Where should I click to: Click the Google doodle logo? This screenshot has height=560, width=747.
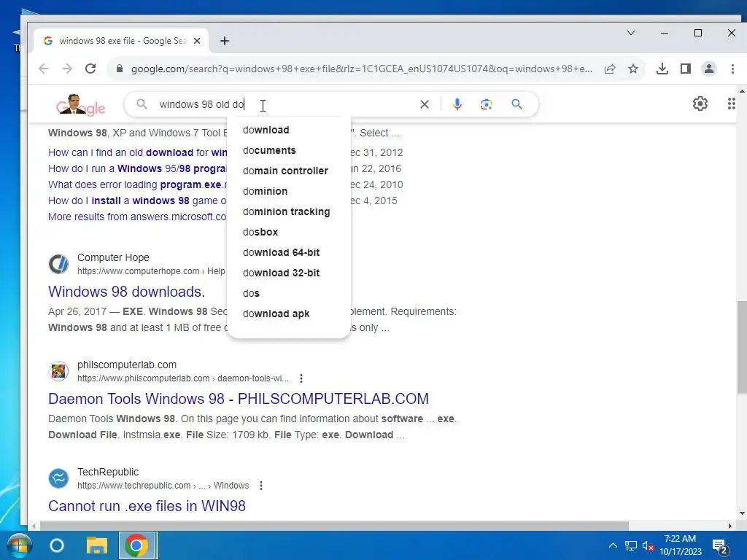[x=80, y=105]
